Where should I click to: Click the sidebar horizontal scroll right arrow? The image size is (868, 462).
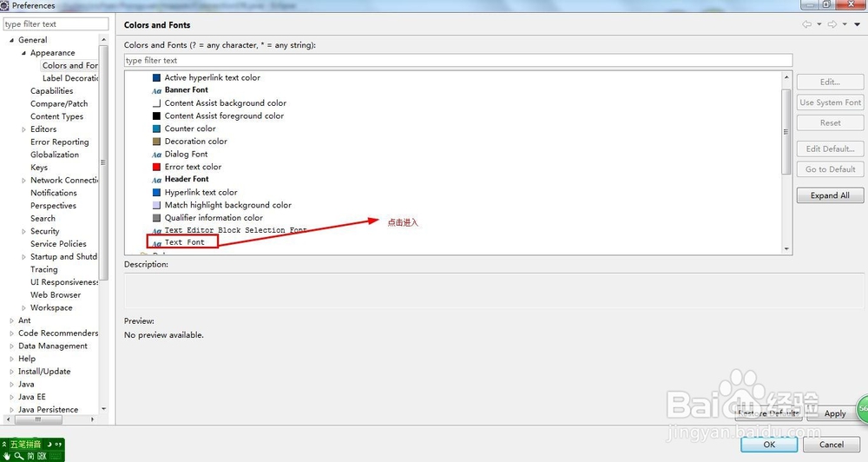tap(92, 419)
